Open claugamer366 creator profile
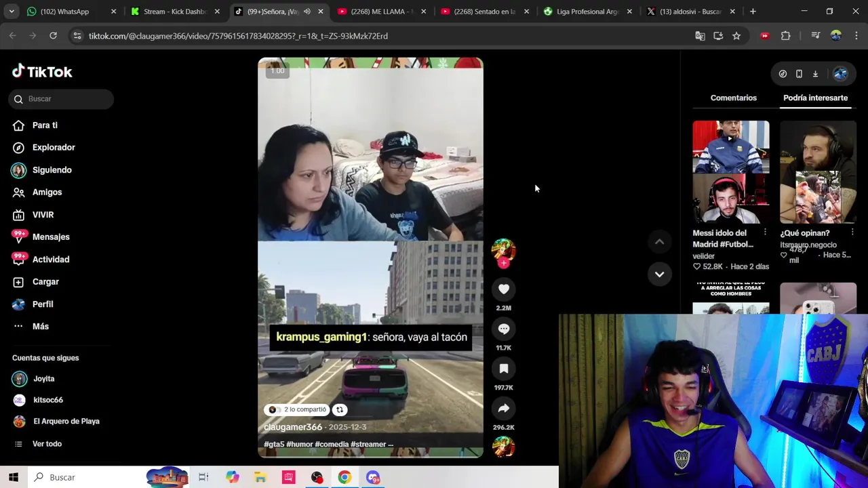 point(293,427)
